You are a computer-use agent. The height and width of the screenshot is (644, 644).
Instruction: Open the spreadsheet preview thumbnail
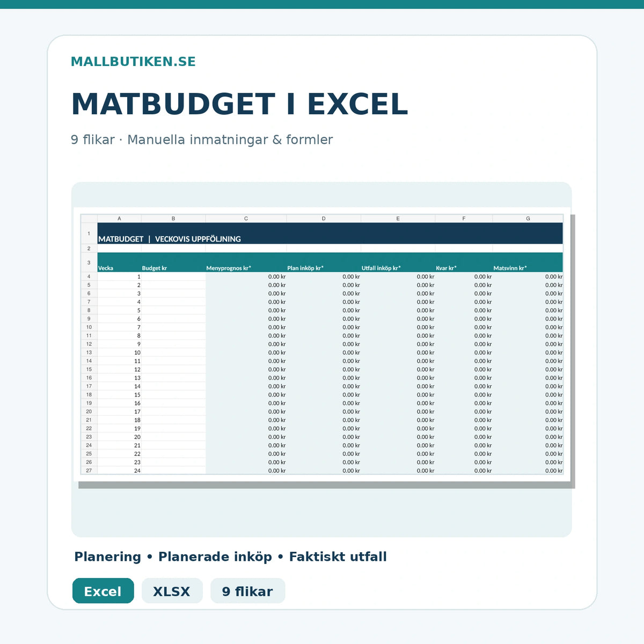click(x=322, y=344)
